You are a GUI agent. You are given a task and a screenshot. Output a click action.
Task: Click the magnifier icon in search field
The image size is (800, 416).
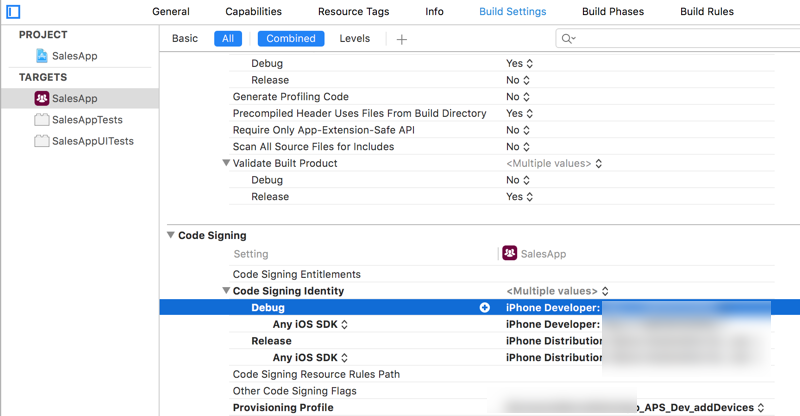[x=568, y=39]
